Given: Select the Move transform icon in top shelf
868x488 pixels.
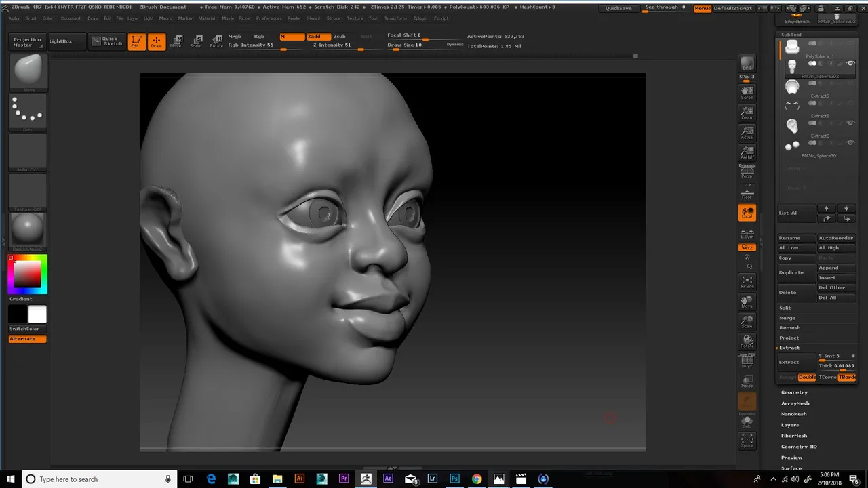Looking at the screenshot, I should click(x=176, y=41).
